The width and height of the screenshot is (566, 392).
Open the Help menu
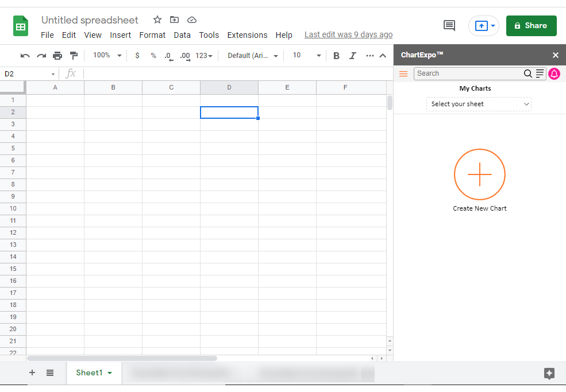284,35
